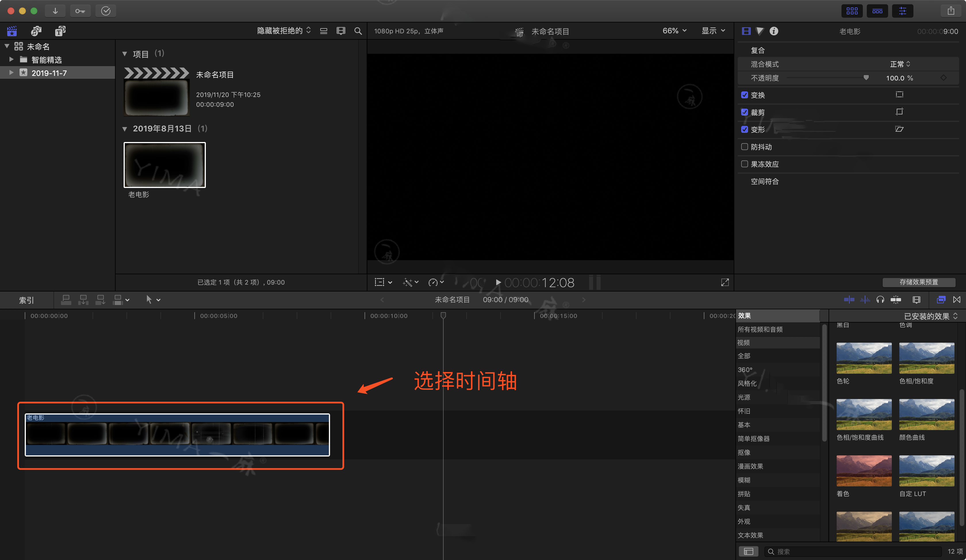This screenshot has height=560, width=966.
Task: Select the 色轮 effect thumbnail
Action: pos(864,358)
